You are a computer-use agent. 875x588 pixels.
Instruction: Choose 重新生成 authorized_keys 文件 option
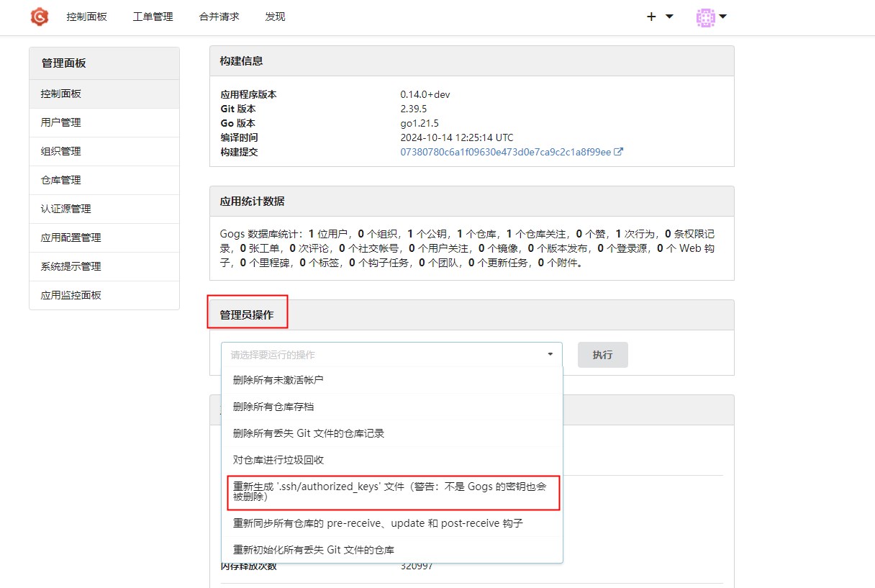[x=391, y=492]
